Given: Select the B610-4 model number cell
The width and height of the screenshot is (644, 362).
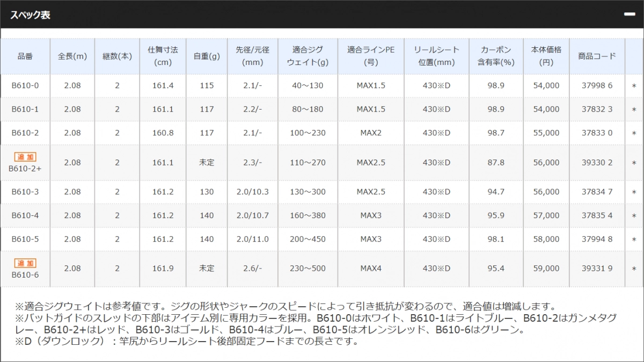Looking at the screenshot, I should 25,215.
